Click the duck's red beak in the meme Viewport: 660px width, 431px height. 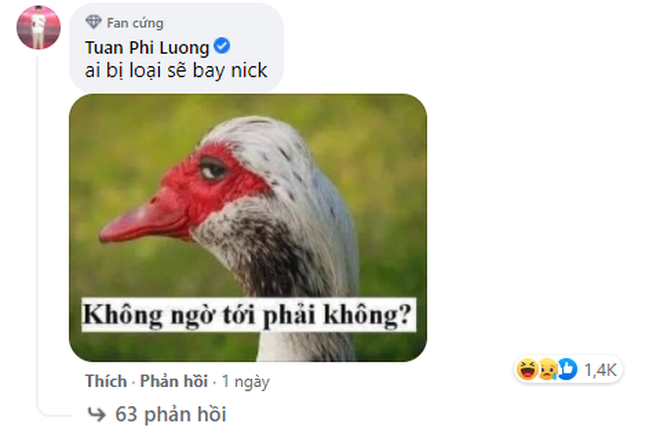tap(145, 219)
